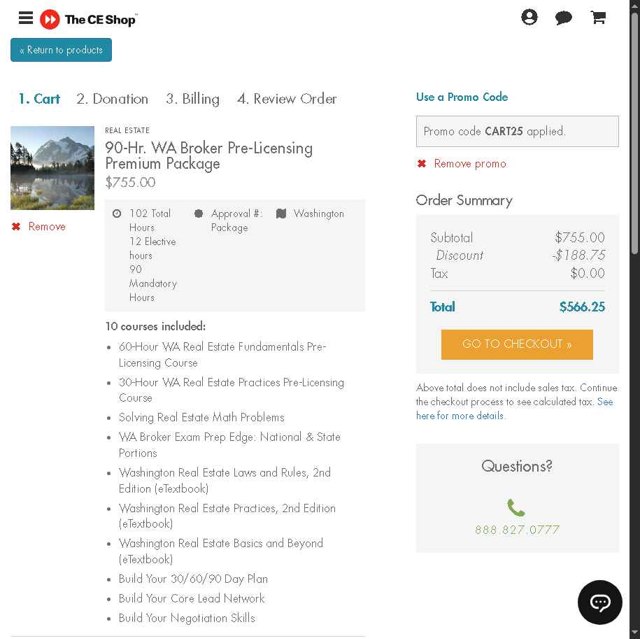Click Return to products button
640x639 pixels.
(x=61, y=50)
